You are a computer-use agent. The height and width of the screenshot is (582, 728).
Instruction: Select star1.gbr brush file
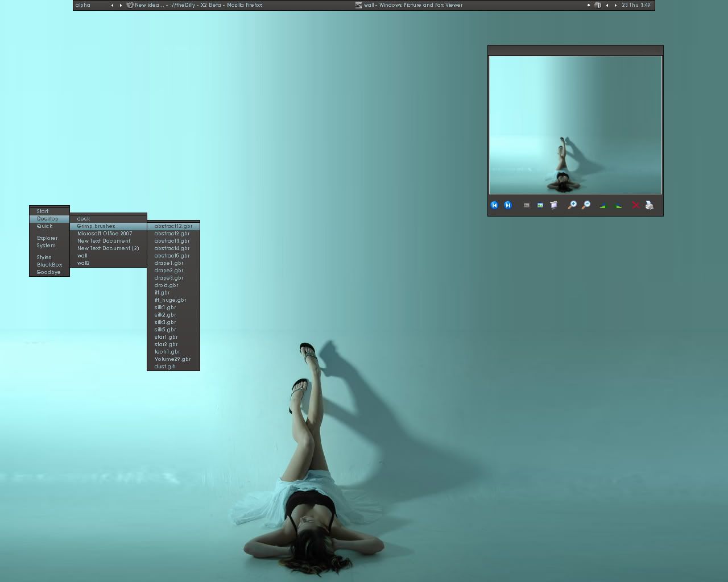pos(173,337)
